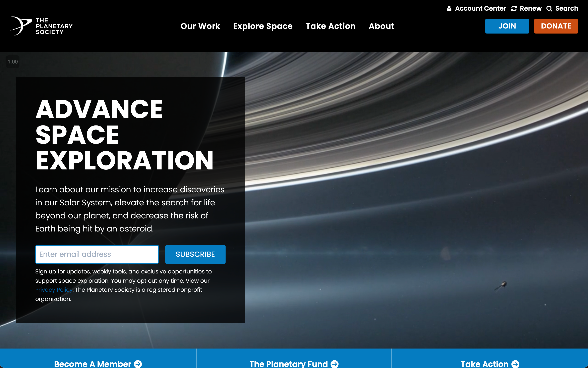588x368 pixels.
Task: Focus the Enter email address field
Action: coord(97,254)
